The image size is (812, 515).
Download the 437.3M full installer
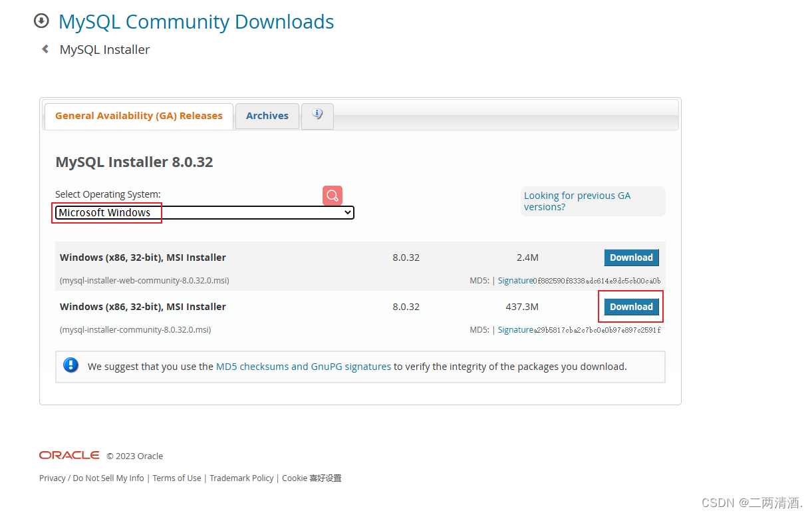tap(631, 307)
